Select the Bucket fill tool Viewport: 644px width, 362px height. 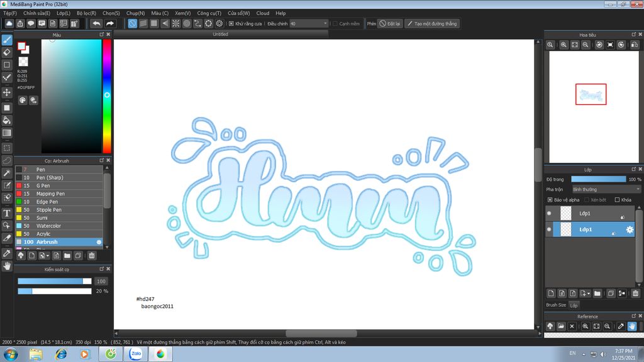click(7, 120)
